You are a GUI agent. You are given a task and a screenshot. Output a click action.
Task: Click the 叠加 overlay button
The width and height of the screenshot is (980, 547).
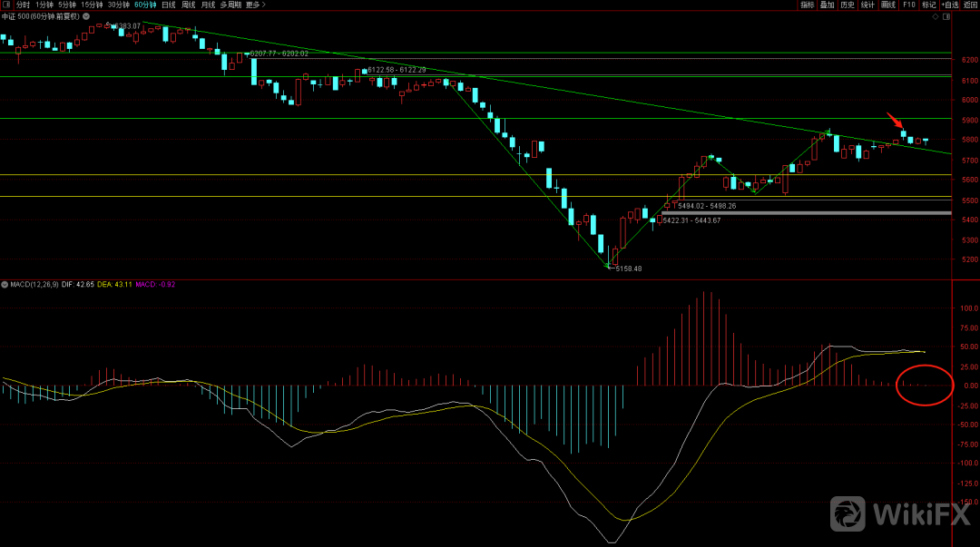pyautogui.click(x=827, y=5)
